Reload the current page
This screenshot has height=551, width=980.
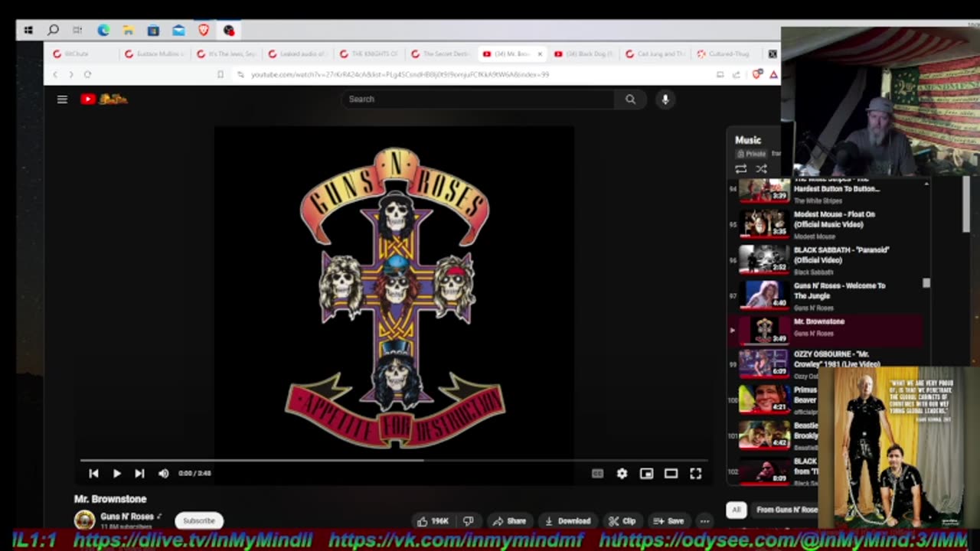(87, 74)
